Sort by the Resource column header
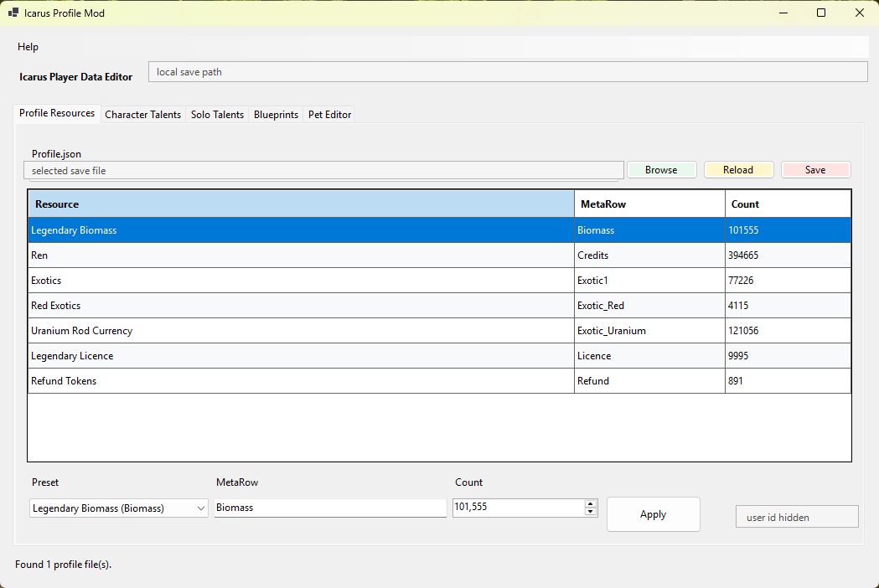The width and height of the screenshot is (879, 588). pyautogui.click(x=301, y=204)
